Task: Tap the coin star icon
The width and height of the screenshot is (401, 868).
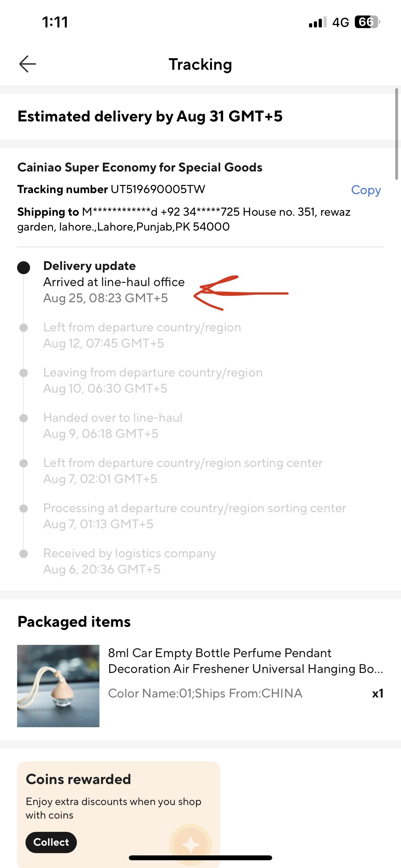Action: [191, 844]
